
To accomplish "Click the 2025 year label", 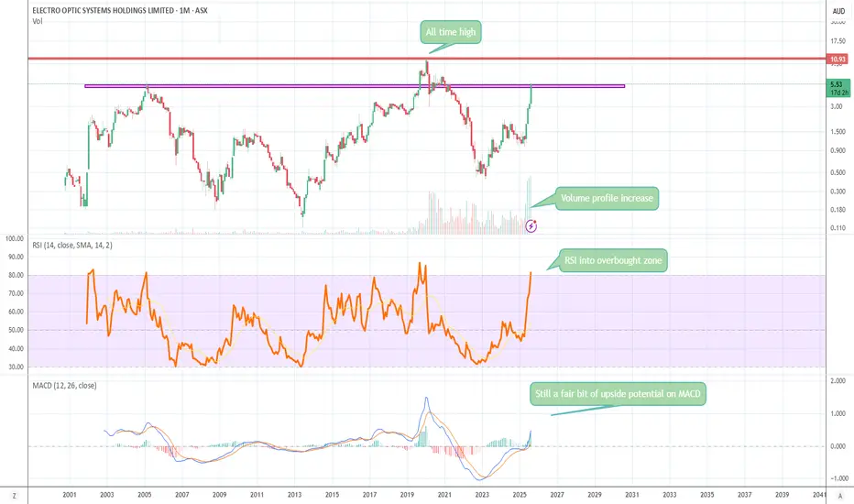I will click(520, 495).
